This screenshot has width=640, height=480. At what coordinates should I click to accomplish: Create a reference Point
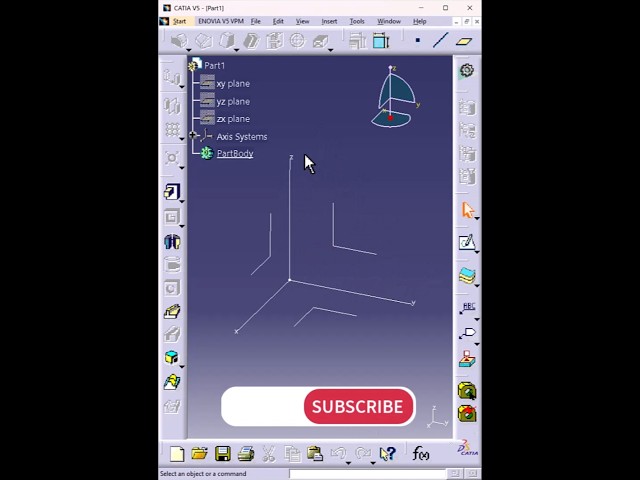tap(418, 40)
